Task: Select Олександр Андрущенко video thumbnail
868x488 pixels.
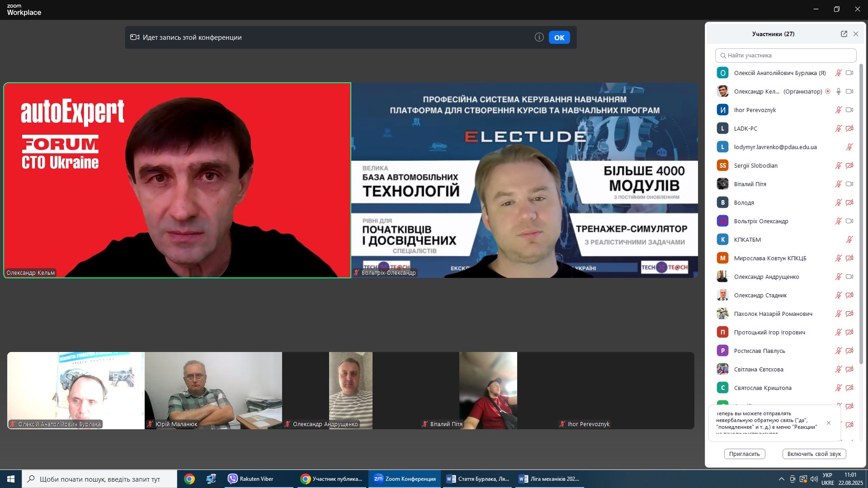Action: tap(351, 390)
